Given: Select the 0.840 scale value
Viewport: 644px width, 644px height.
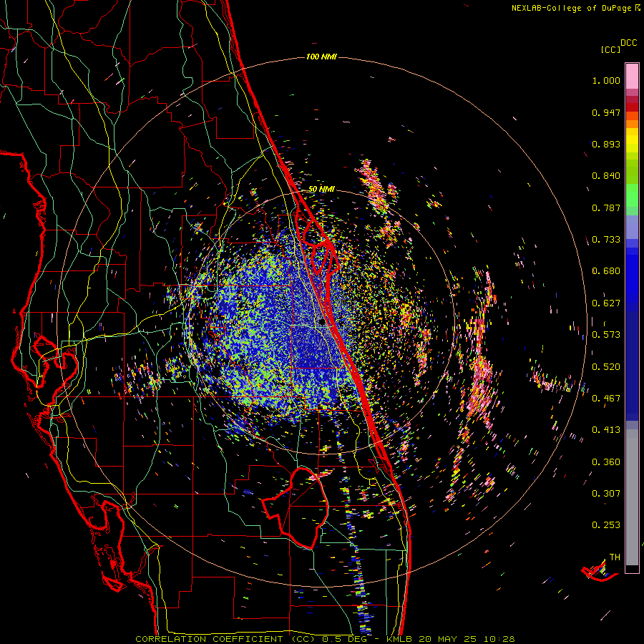Looking at the screenshot, I should click(606, 176).
